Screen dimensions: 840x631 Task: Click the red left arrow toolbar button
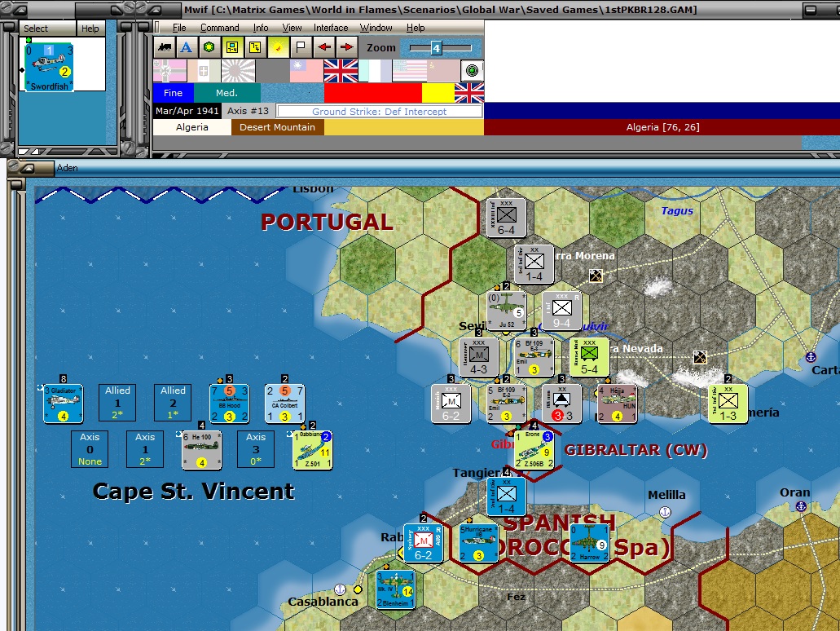[x=323, y=47]
